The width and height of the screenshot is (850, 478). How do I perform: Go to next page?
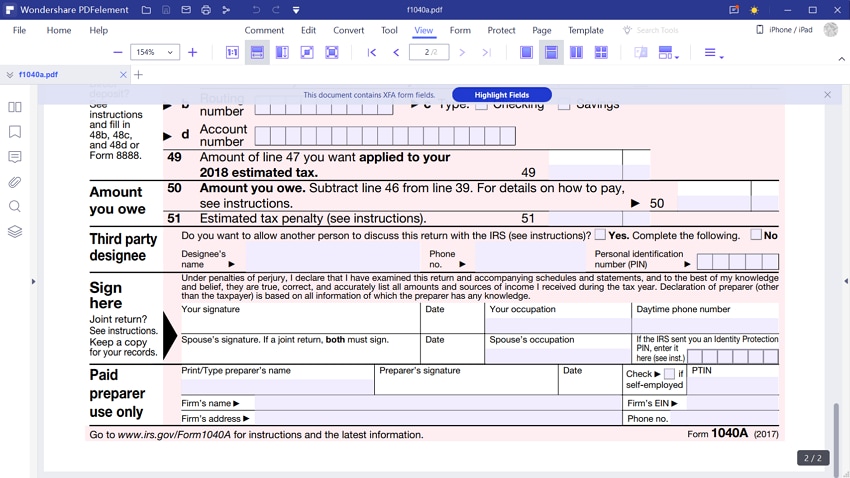coord(462,53)
